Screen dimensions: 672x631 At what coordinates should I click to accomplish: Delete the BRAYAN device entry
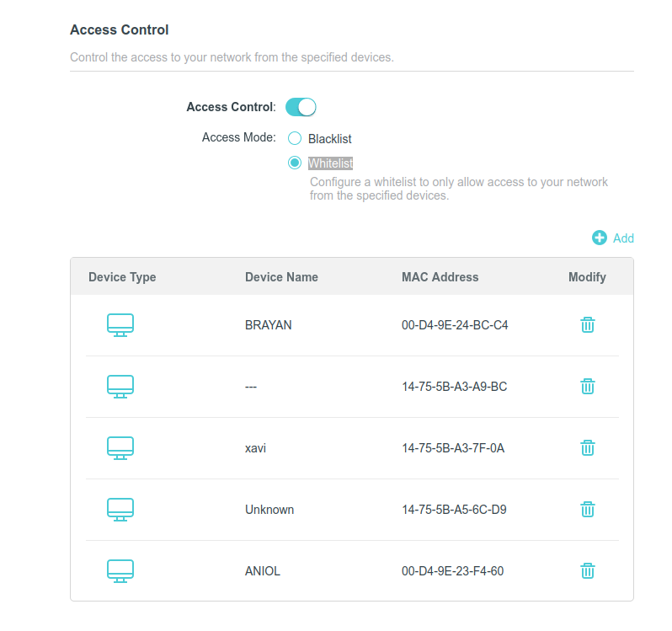pos(587,325)
